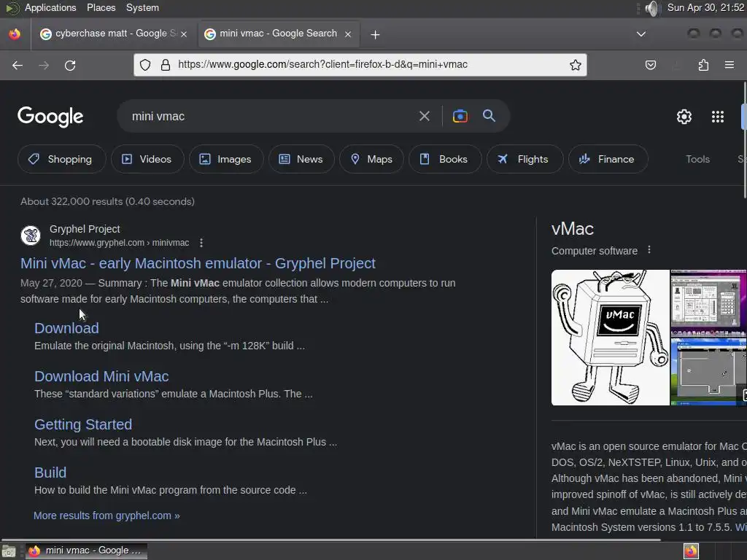Screen dimensions: 747x560
Task: Filter results by Maps
Action: coord(371,159)
